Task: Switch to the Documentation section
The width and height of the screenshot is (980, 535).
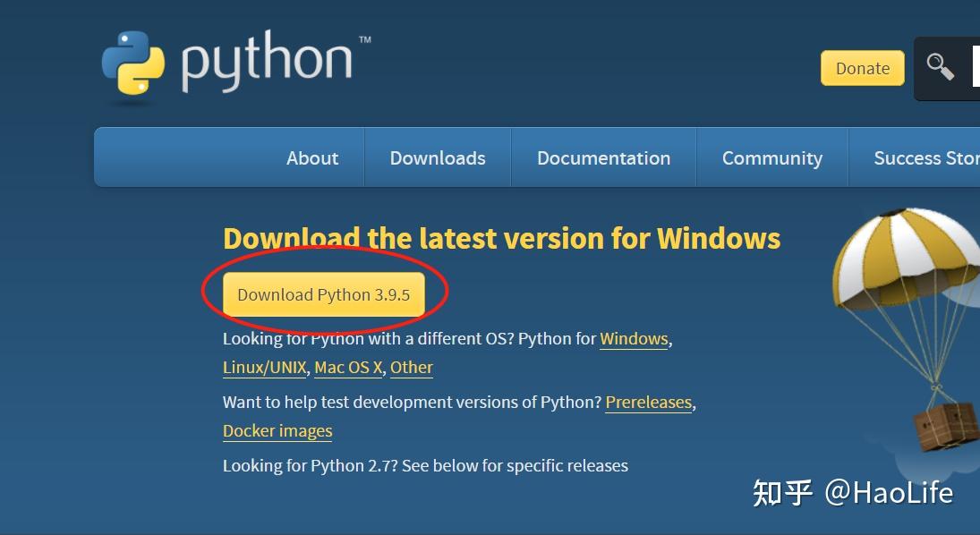Action: (x=603, y=157)
